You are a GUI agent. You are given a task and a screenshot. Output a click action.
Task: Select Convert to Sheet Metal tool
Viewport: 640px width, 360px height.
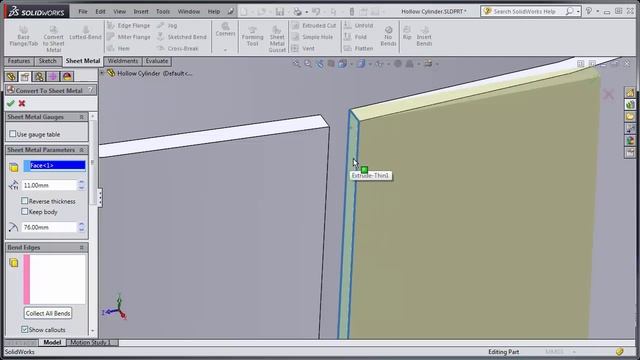(x=53, y=38)
